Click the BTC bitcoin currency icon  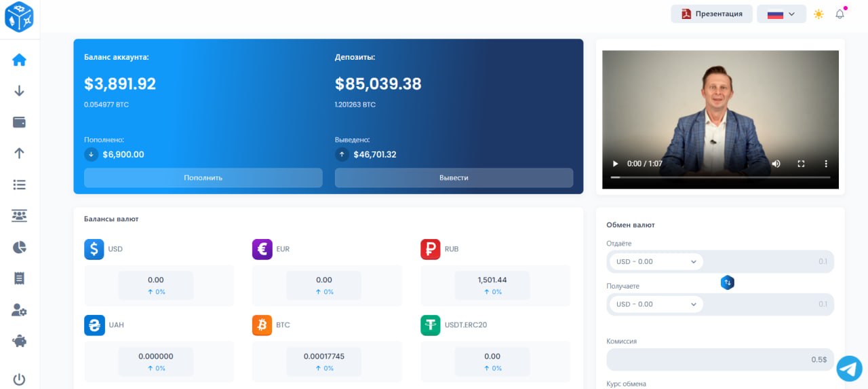tap(262, 325)
